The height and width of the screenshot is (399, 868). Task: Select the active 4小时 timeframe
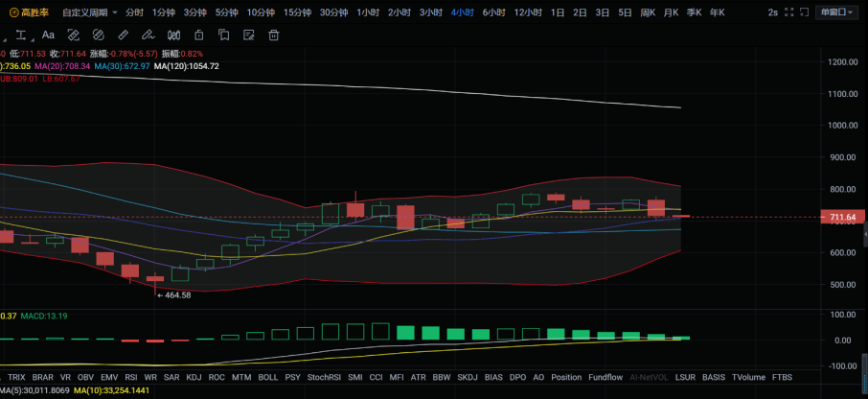pos(462,12)
